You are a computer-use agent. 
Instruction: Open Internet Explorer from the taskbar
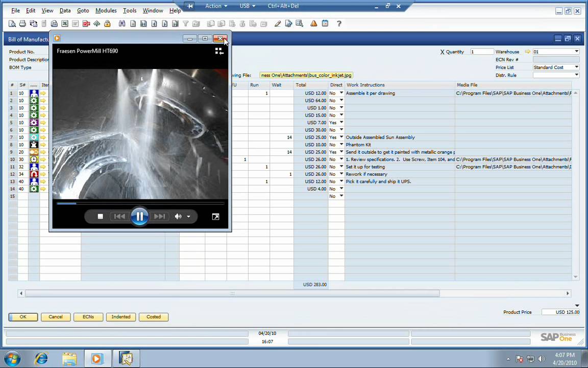coord(41,359)
